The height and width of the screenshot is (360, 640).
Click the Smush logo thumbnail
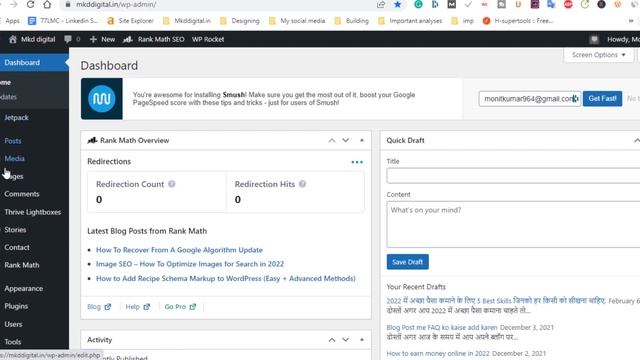coord(102,99)
